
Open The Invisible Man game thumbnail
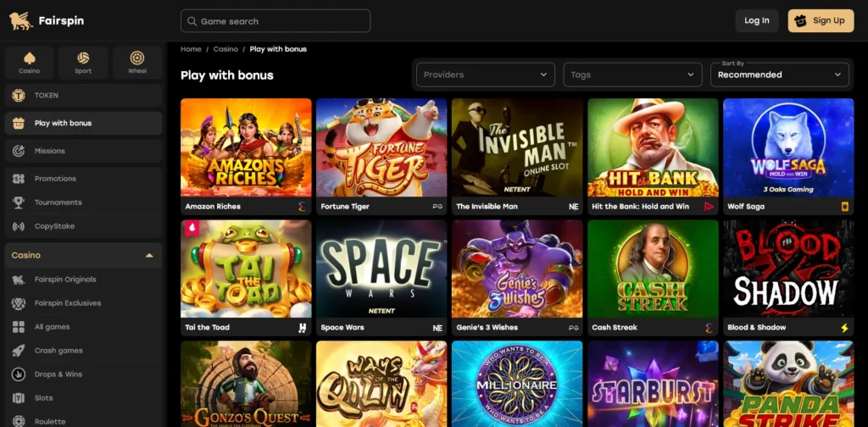(517, 147)
